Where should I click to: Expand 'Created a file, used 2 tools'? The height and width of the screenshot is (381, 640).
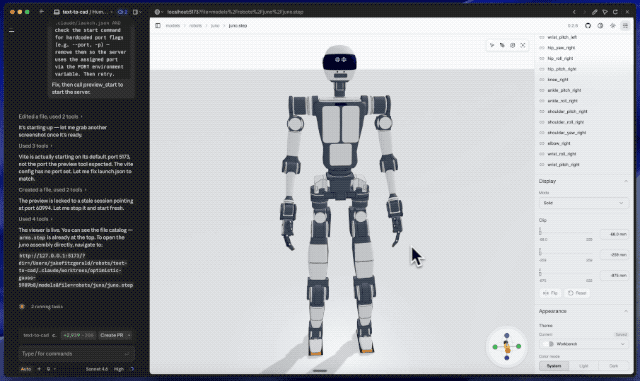pos(52,190)
